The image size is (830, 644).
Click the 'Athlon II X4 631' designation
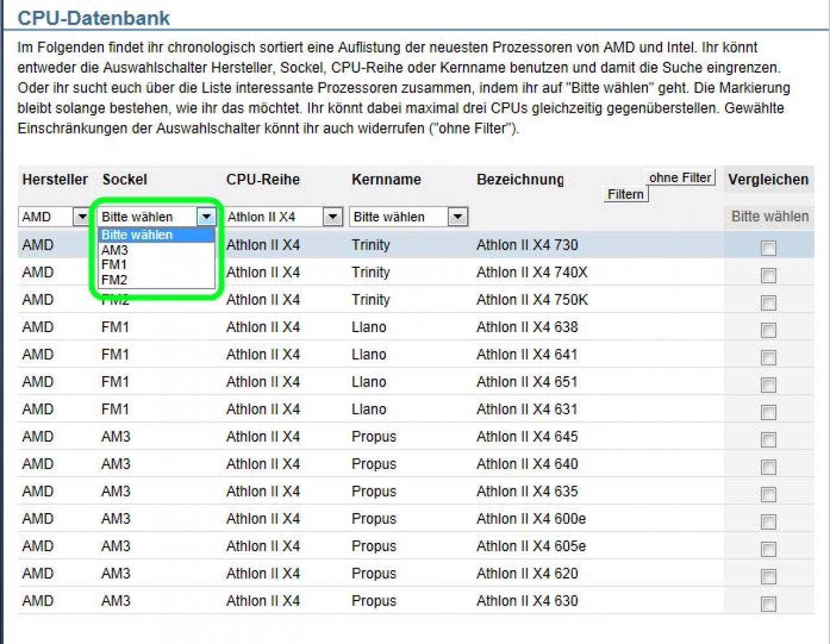pos(527,409)
